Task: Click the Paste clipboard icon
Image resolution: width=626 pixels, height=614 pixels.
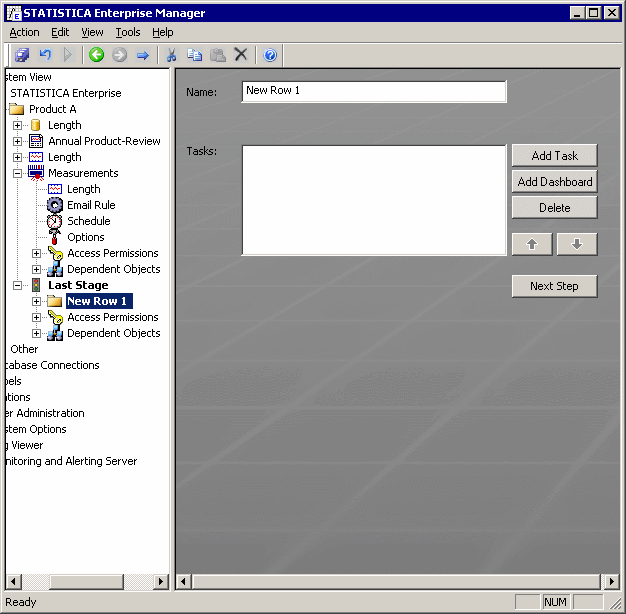Action: [x=218, y=55]
